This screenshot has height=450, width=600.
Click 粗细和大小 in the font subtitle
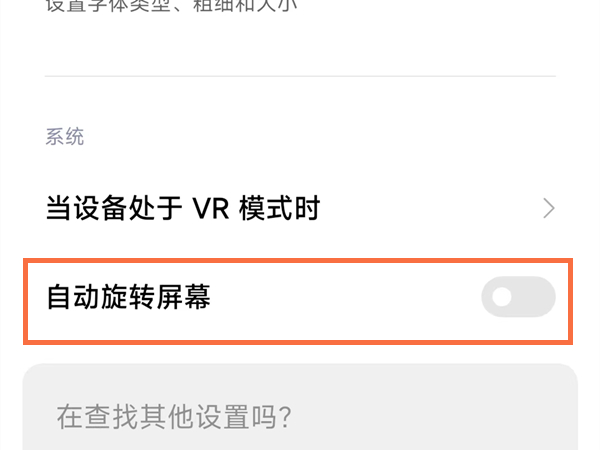click(x=245, y=5)
